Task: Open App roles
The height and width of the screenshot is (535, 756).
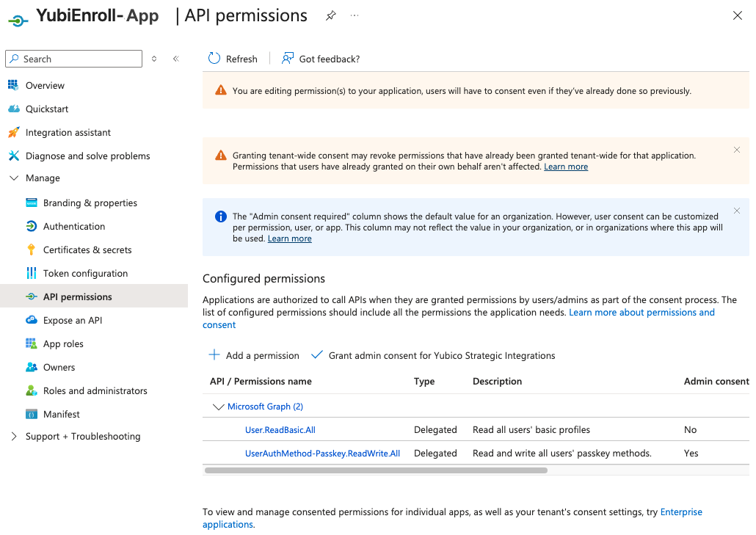Action: click(63, 343)
